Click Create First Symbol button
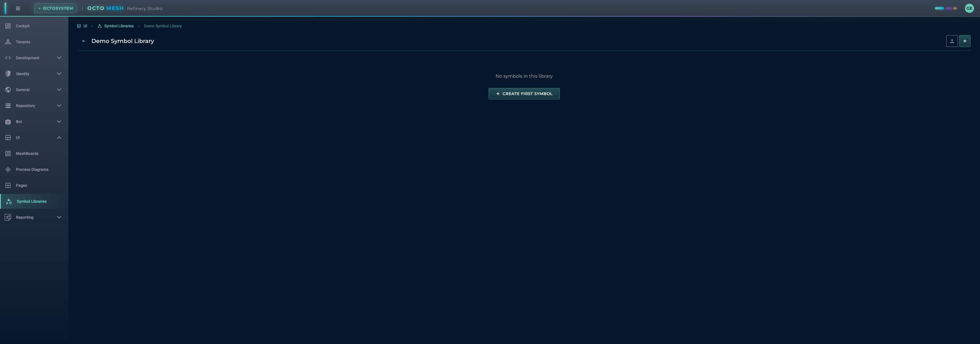The height and width of the screenshot is (344, 980). point(524,93)
